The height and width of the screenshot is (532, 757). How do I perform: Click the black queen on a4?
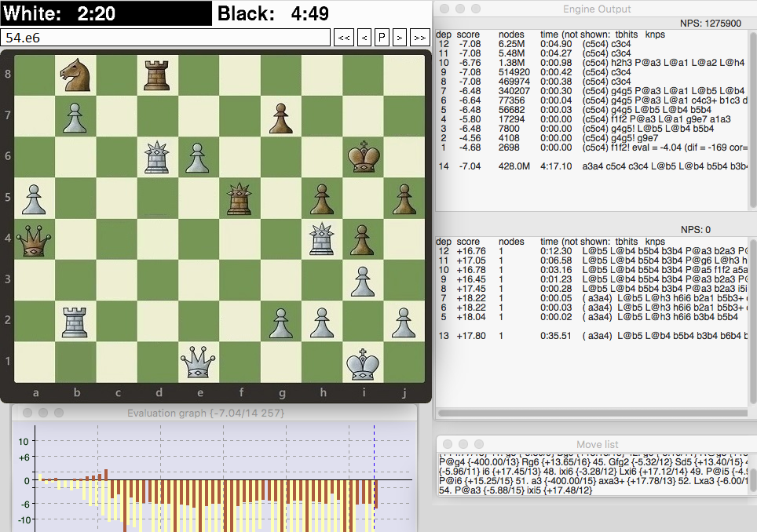35,240
